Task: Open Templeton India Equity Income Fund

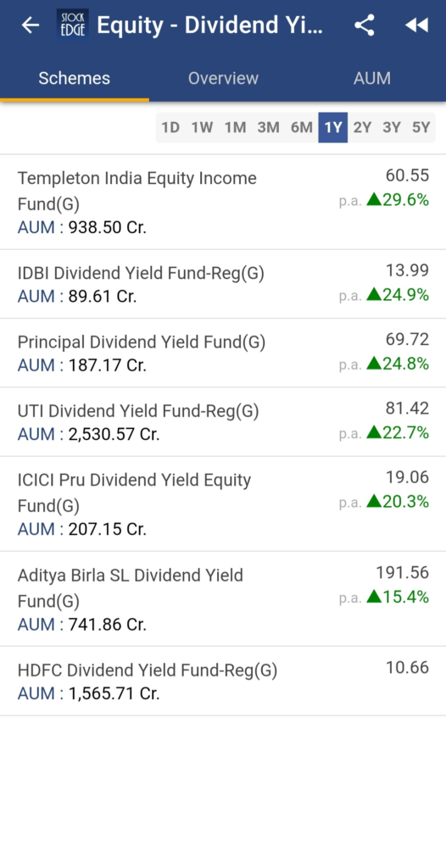Action: (x=223, y=202)
